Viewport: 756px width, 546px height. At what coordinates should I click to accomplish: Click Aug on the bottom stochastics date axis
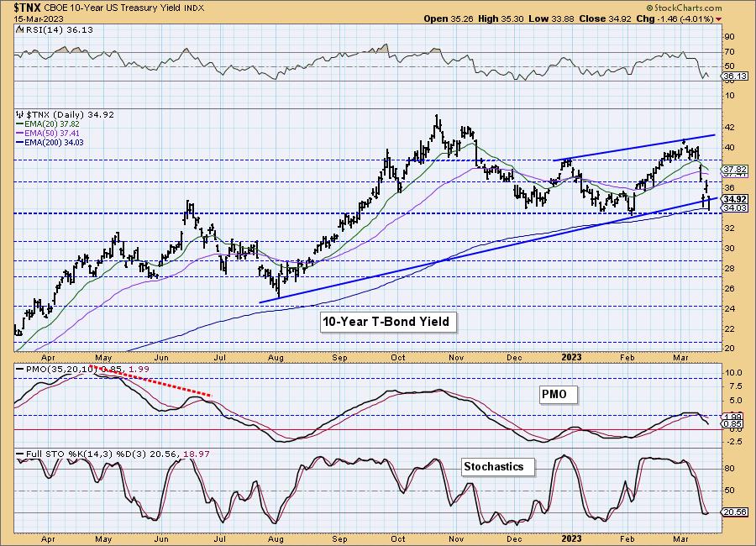(x=276, y=539)
